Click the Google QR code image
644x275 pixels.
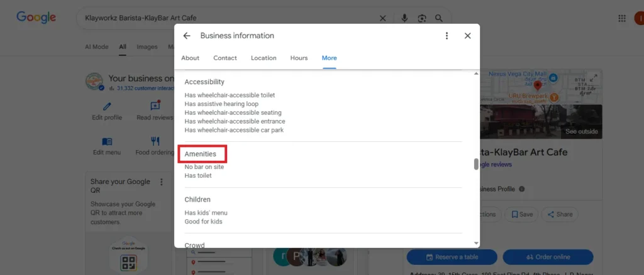pyautogui.click(x=128, y=262)
